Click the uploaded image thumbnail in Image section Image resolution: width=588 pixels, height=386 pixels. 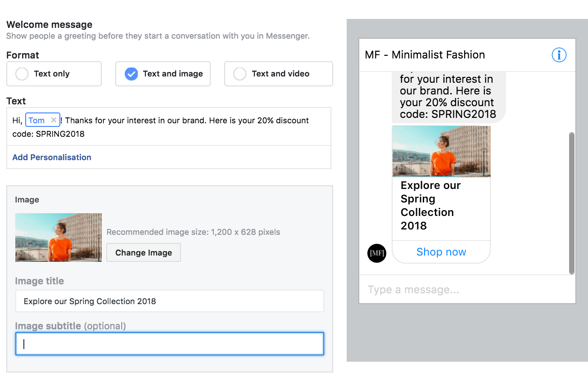coord(59,238)
